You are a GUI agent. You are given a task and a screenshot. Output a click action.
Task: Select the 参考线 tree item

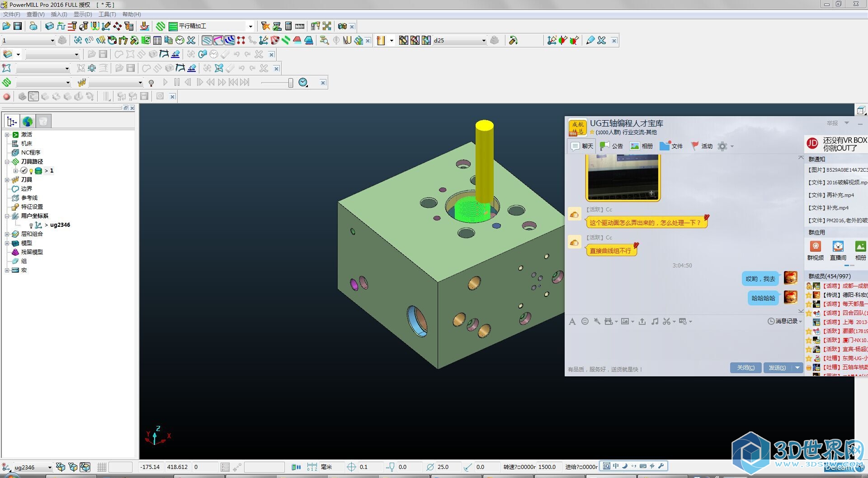[29, 198]
